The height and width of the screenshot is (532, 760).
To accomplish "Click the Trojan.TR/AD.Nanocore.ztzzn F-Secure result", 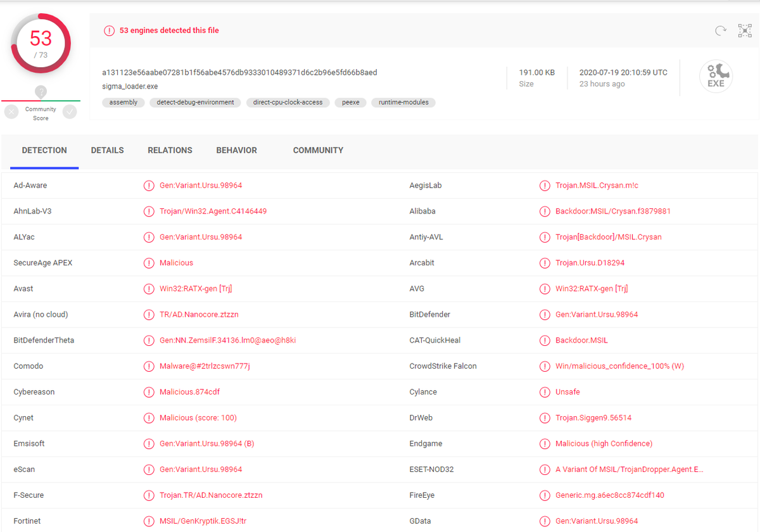I will (211, 495).
